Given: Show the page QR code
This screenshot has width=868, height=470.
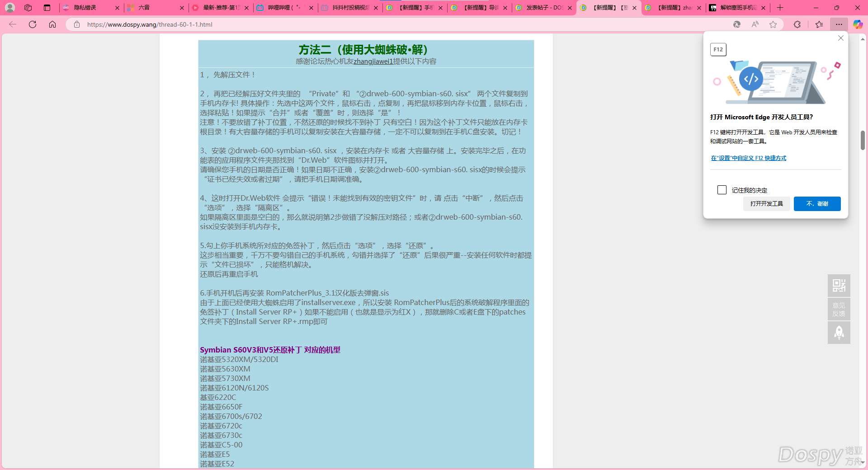Looking at the screenshot, I should [x=839, y=286].
